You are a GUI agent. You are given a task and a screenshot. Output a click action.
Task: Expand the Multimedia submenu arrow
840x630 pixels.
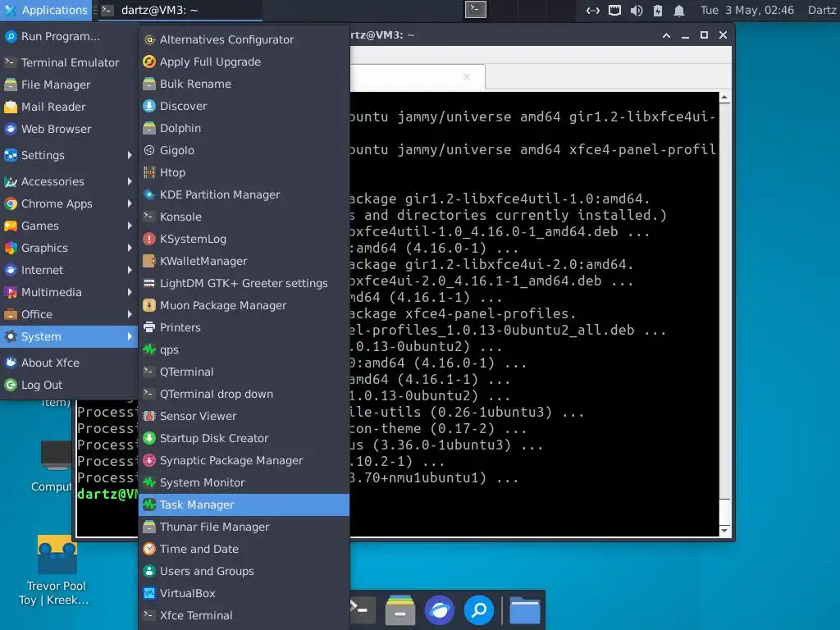pos(130,292)
